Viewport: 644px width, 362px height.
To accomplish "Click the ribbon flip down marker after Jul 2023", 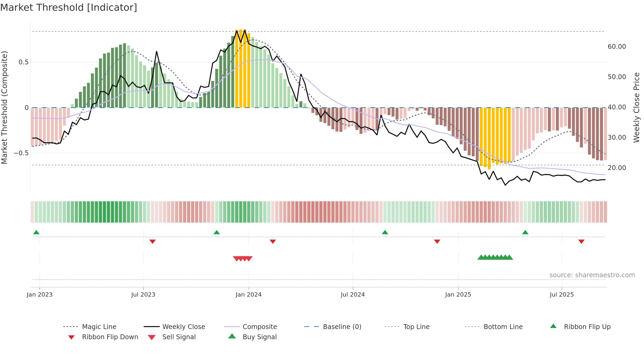I will coord(152,242).
